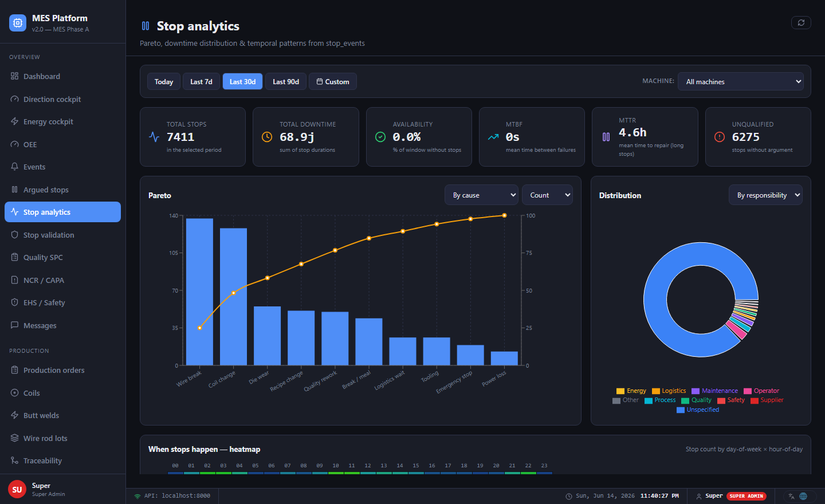Go to Butt welds page

63,415
